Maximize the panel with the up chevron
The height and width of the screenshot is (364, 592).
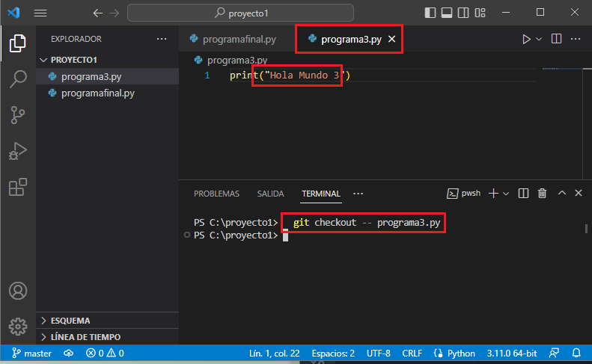click(x=562, y=193)
